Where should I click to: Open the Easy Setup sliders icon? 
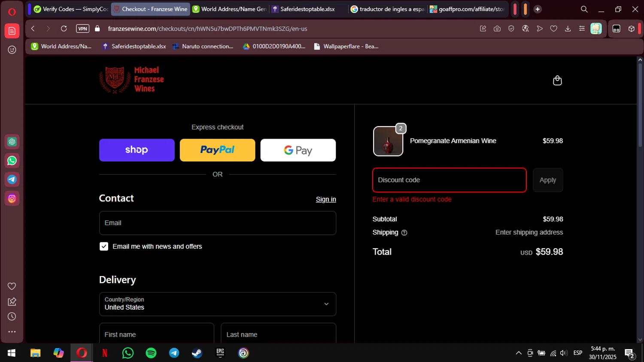582,29
